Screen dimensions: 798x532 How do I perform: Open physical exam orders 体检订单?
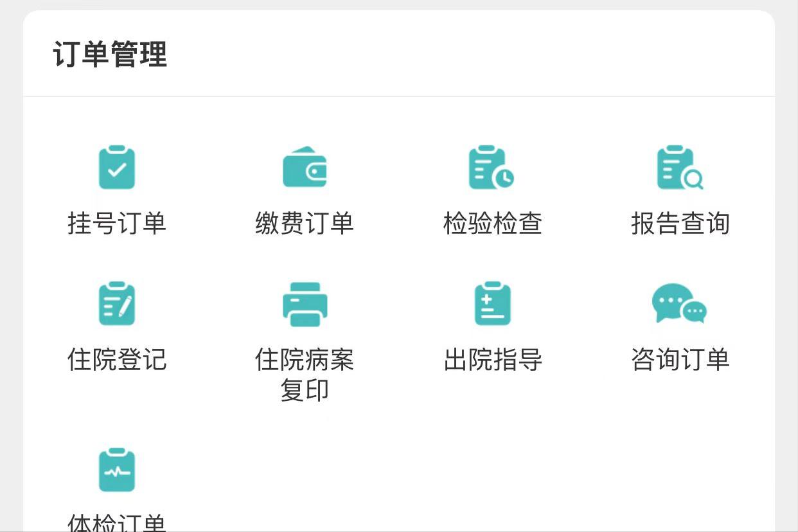coord(116,522)
